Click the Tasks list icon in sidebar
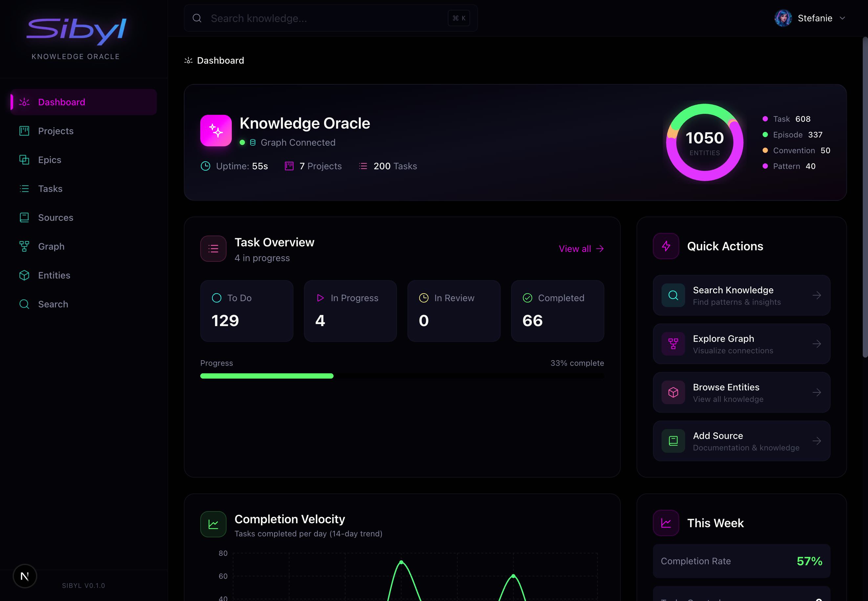 (x=24, y=188)
